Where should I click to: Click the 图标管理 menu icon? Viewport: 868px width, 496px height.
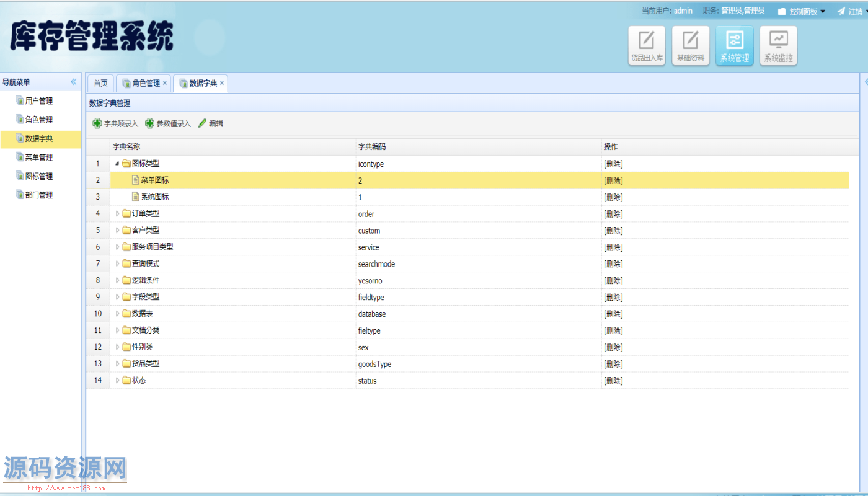[x=19, y=175]
